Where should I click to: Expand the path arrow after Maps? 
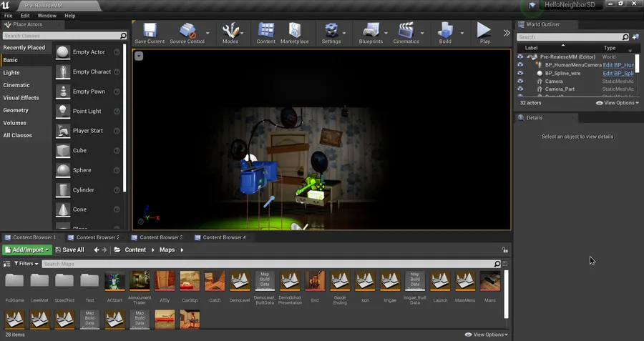182,249
